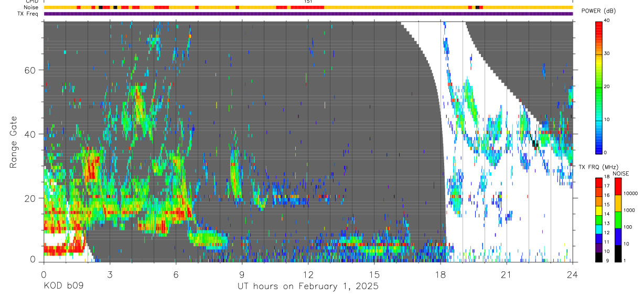Screen dimensions: 644x297
Task: Select the 13 tick on TX FRQ legend
Action: point(607,224)
